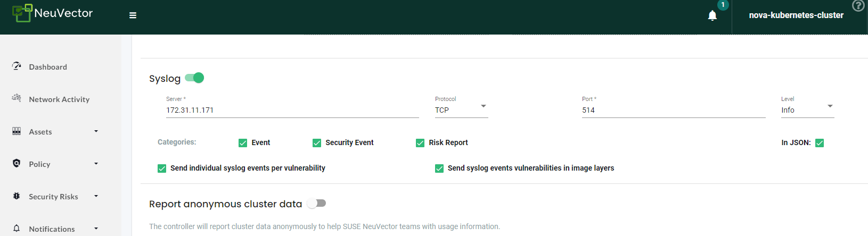Uncheck Send individual syslog events per vulnerability
Screen dimensions: 868x236
(162, 168)
